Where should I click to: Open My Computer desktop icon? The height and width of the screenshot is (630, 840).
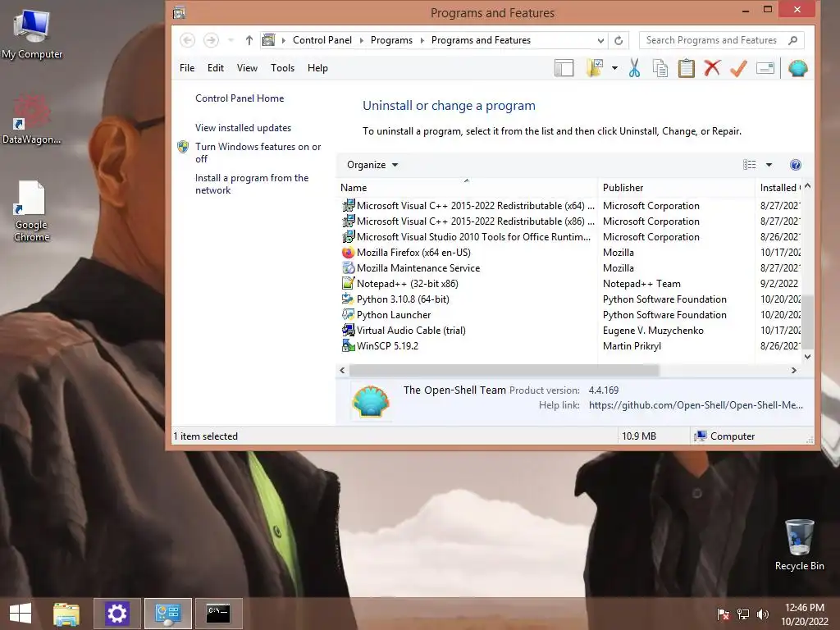pyautogui.click(x=32, y=34)
